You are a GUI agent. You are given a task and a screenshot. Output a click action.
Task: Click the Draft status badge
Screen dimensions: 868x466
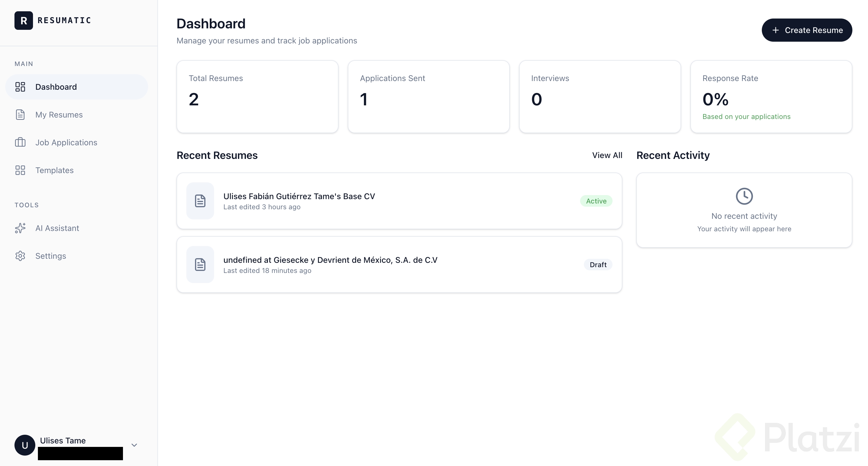coord(598,265)
